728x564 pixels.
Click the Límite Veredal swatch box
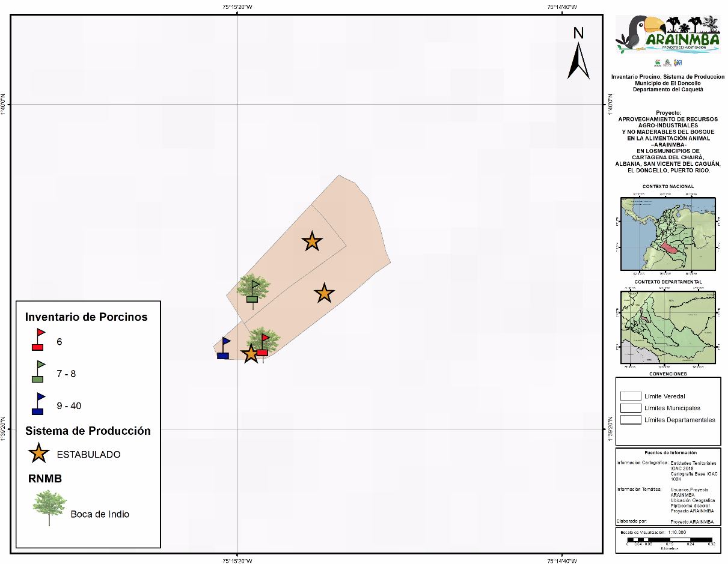(631, 396)
